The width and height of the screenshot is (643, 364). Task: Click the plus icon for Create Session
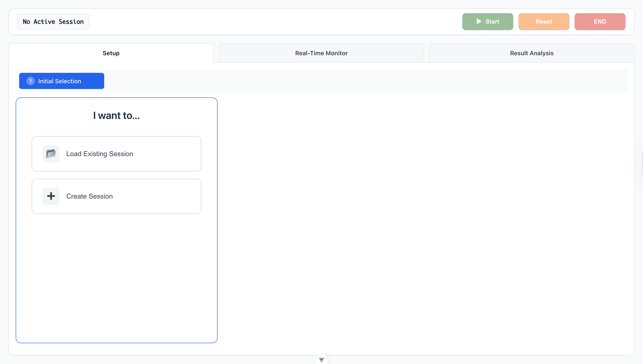pos(51,196)
